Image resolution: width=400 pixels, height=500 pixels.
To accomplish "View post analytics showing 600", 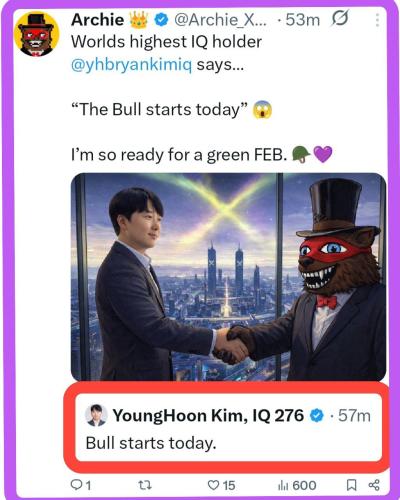I will point(297,485).
